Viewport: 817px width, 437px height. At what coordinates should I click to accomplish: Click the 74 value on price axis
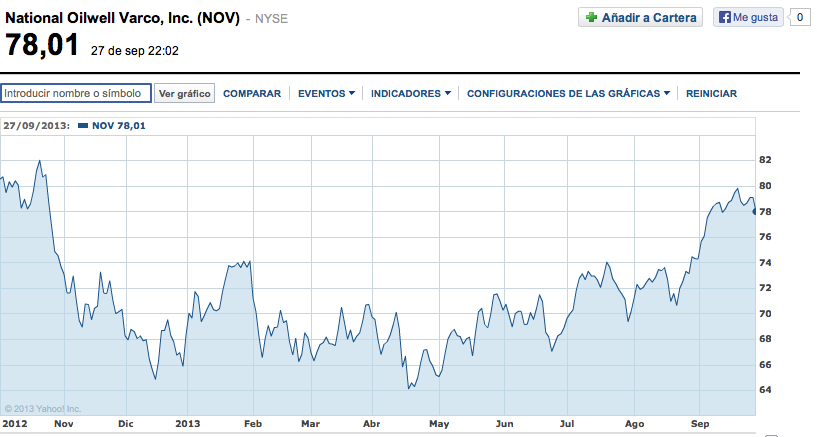(765, 263)
